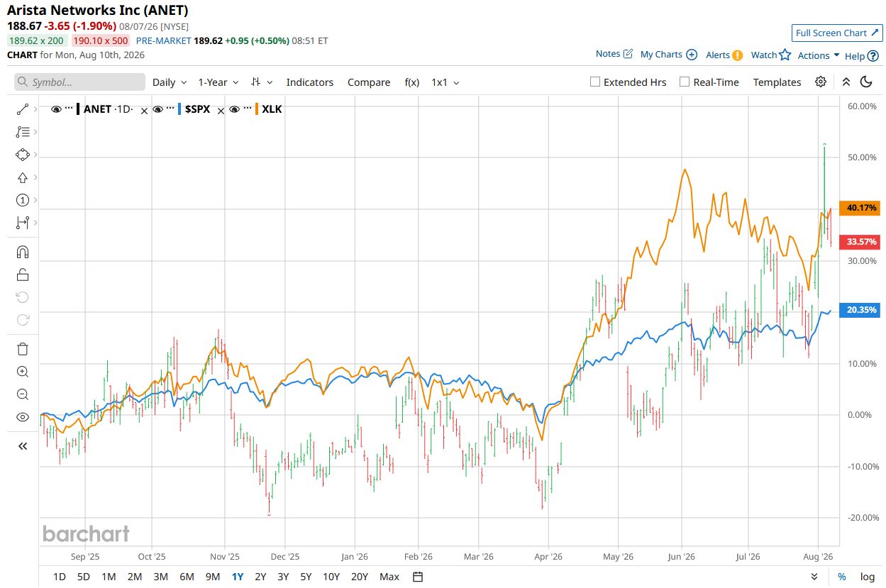Viewport: 886px width, 588px height.
Task: Open Notes editor for ANET
Action: 614,54
